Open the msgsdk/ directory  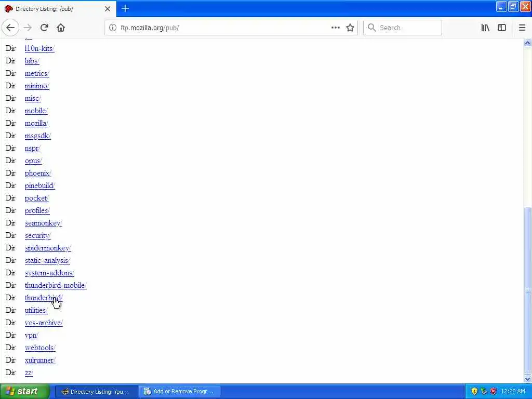point(37,136)
